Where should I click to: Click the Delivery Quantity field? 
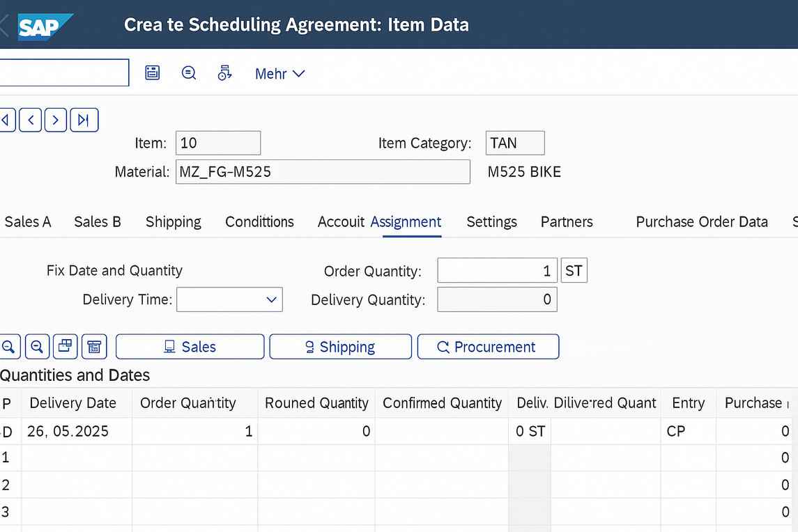[497, 299]
